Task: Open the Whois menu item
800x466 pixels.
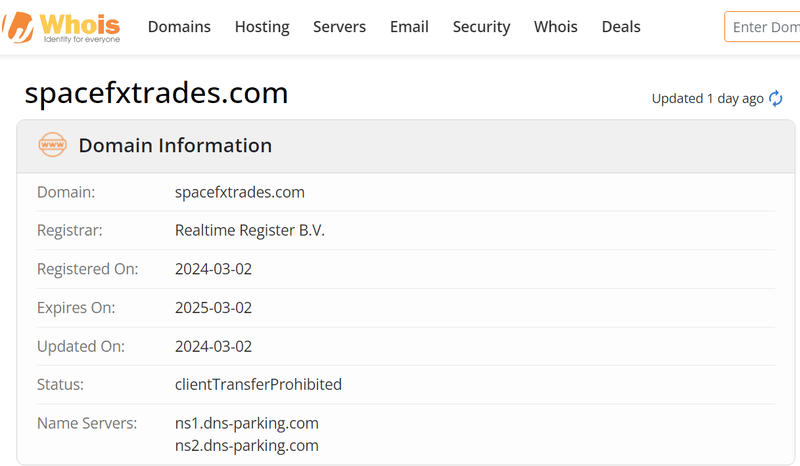Action: point(556,27)
